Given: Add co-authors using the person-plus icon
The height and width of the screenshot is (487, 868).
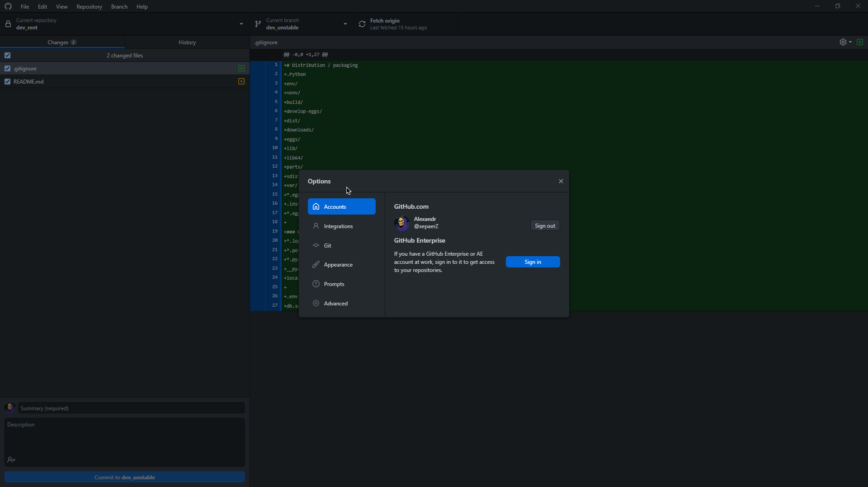Looking at the screenshot, I should pyautogui.click(x=11, y=459).
